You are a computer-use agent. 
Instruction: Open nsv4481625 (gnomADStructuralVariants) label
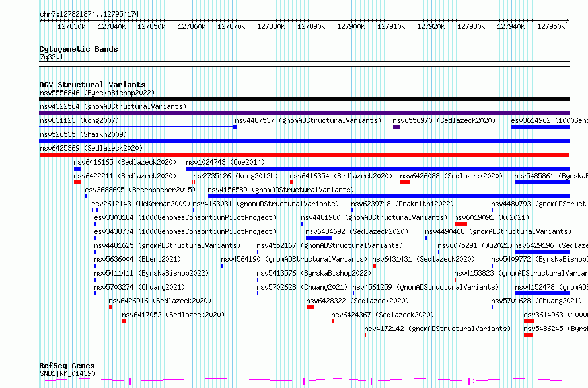click(167, 245)
